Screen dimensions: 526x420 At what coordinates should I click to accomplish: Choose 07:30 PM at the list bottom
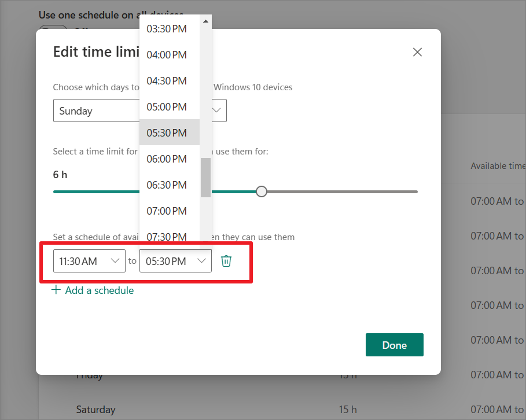click(170, 237)
